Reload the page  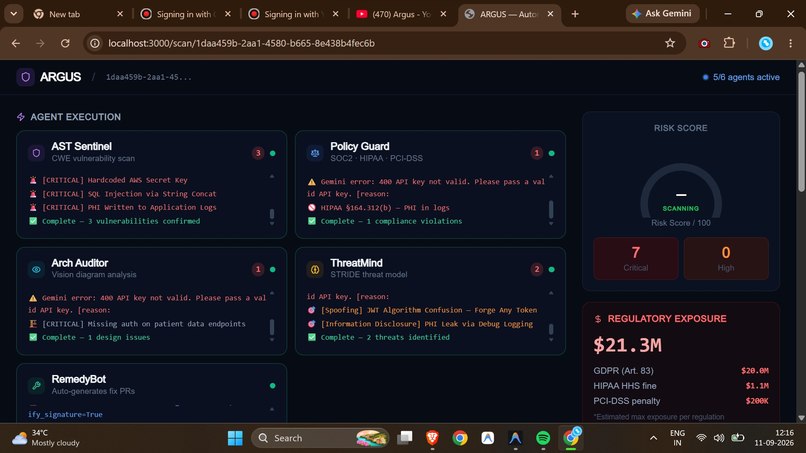click(x=65, y=43)
